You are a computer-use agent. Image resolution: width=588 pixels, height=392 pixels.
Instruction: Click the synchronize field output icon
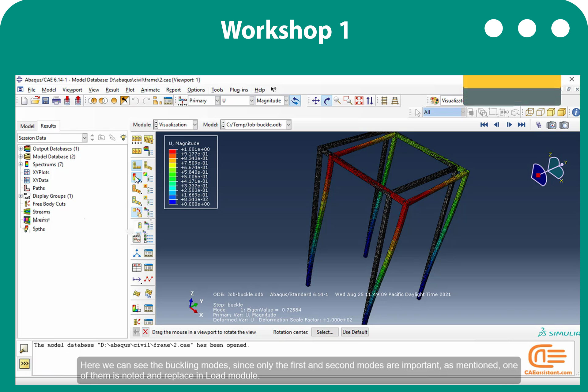coord(296,101)
